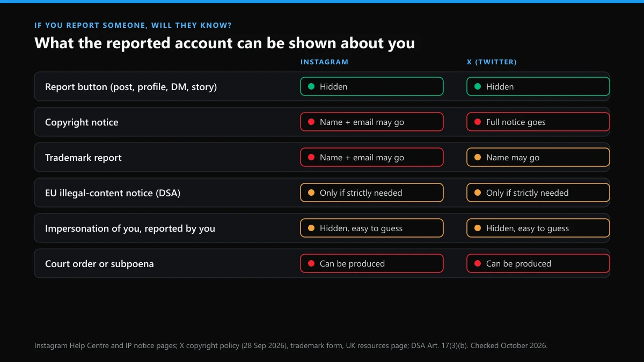Click Instagram 'Hidden, easy to guess' pill
The image size is (644, 362).
(x=372, y=228)
